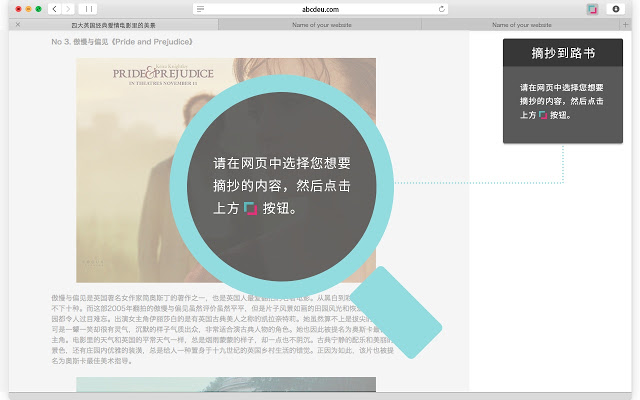Switch to the third 'Name of your website' tab
Viewport: 640px width, 400px height.
coord(521,25)
